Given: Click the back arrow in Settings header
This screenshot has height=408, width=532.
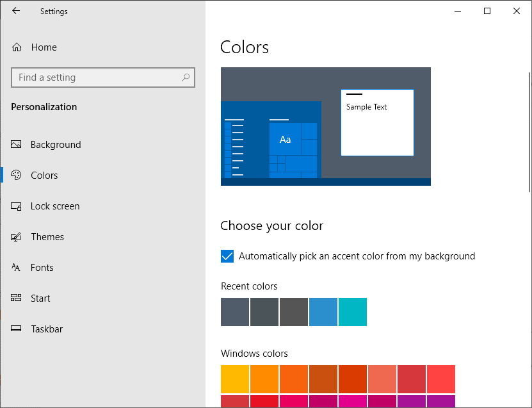Looking at the screenshot, I should coord(16,11).
